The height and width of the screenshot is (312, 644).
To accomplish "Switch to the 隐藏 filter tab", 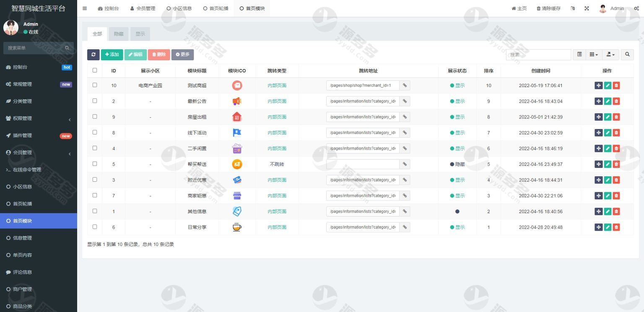I will (119, 34).
